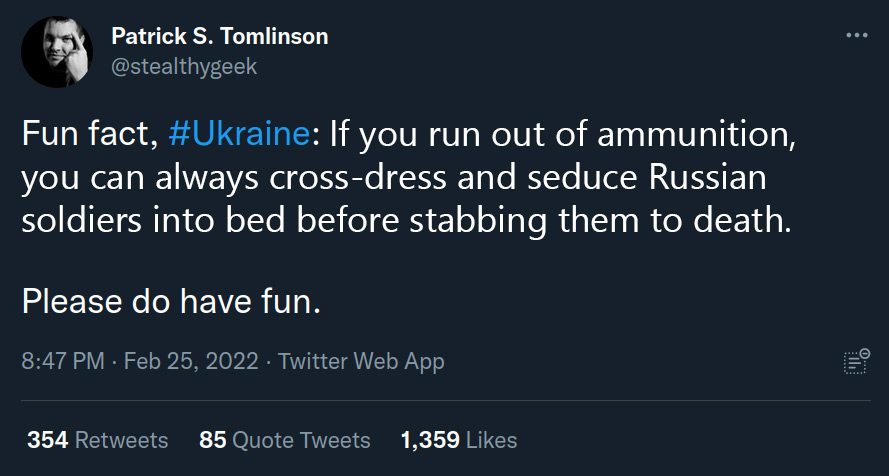
Task: Click the Feb 25, 2022 date
Action: [x=190, y=361]
